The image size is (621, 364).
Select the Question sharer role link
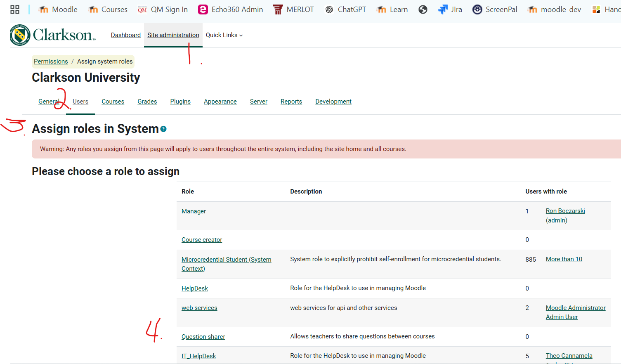(203, 337)
